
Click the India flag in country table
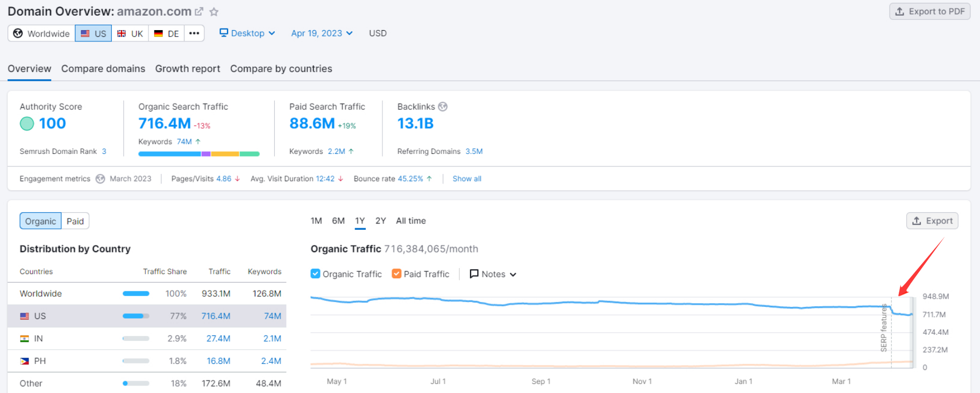point(24,339)
